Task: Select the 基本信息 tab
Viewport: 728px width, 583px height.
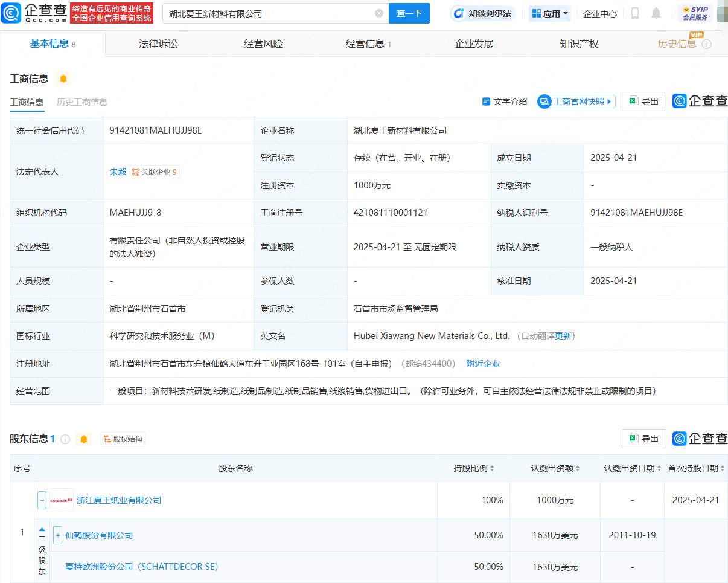Action: click(x=53, y=43)
